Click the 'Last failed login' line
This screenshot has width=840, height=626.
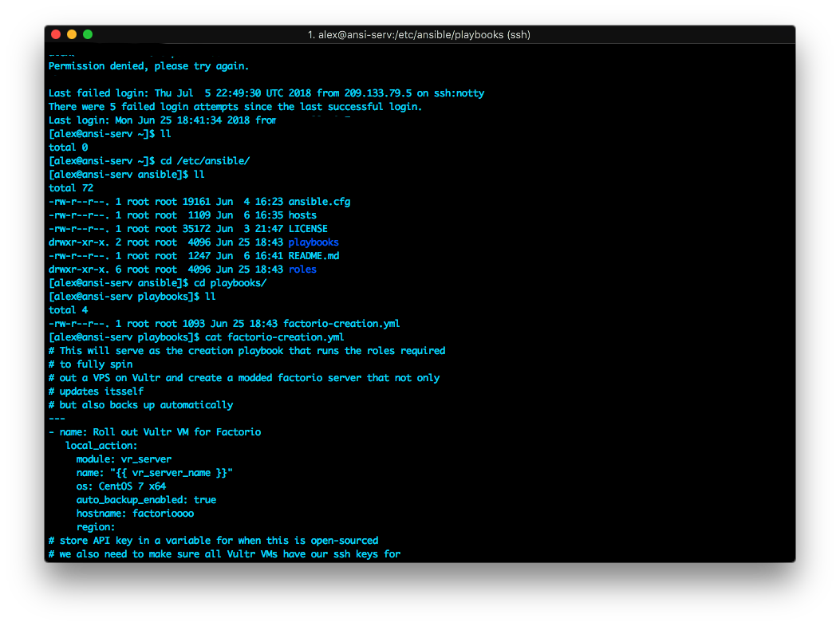pyautogui.click(x=266, y=93)
